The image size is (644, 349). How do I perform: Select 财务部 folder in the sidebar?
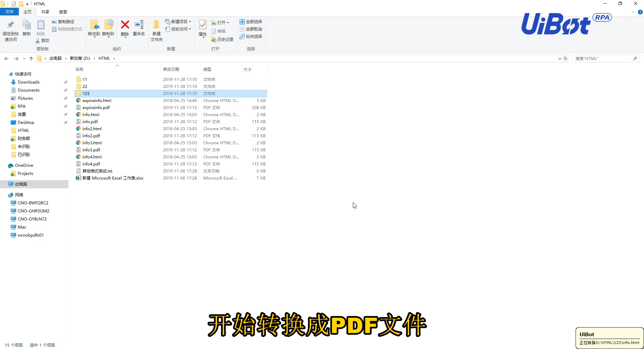coord(24,139)
